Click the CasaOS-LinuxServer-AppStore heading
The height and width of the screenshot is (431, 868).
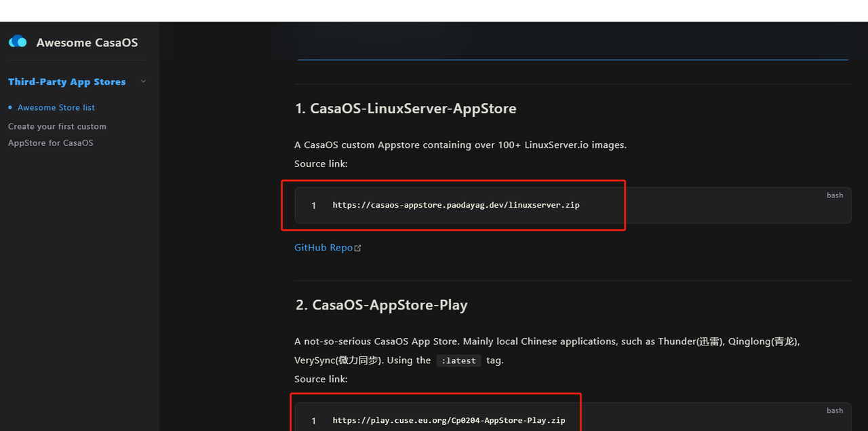tap(406, 109)
